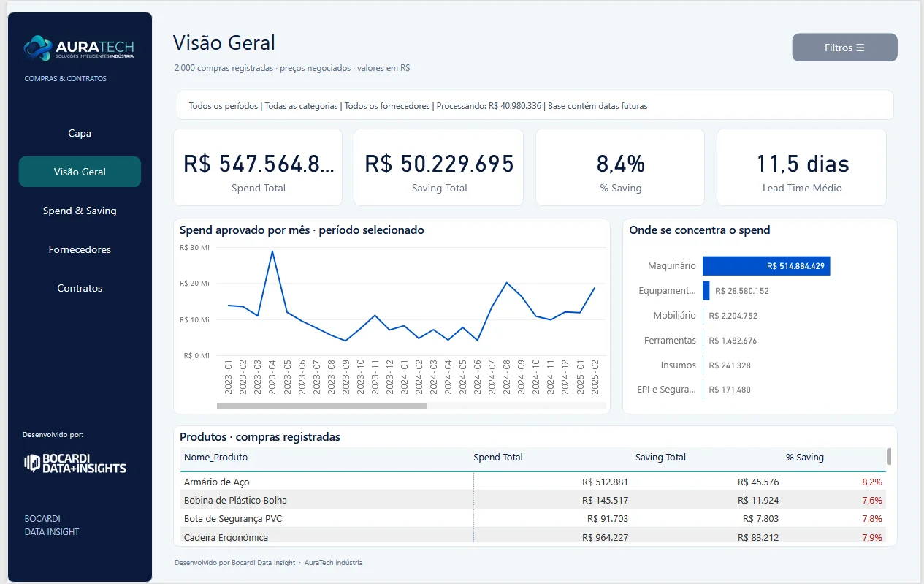The width and height of the screenshot is (924, 584).
Task: Click the R$ 83.212 saving cell
Action: tap(758, 538)
